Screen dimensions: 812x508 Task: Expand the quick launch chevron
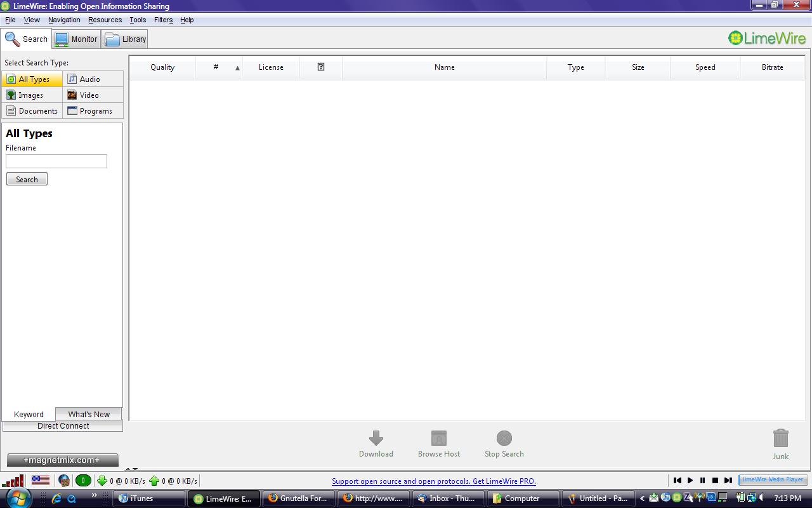[x=95, y=495]
